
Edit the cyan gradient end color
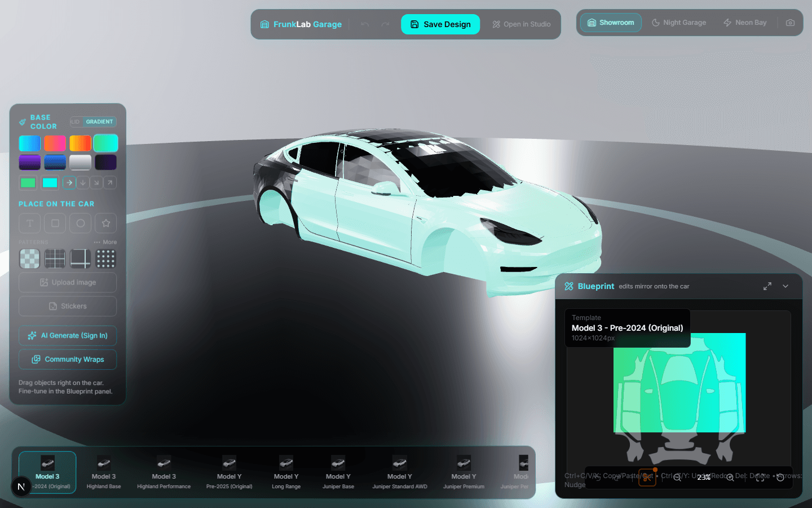(50, 182)
